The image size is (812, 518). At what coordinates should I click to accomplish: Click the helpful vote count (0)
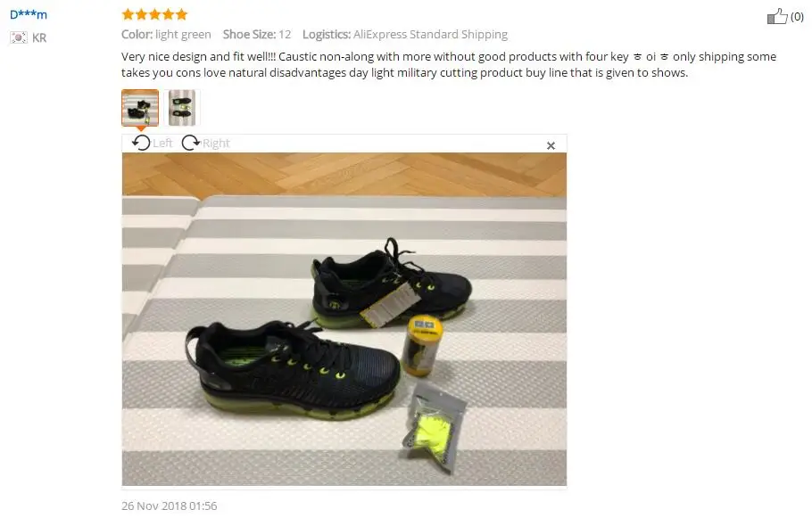[x=797, y=17]
